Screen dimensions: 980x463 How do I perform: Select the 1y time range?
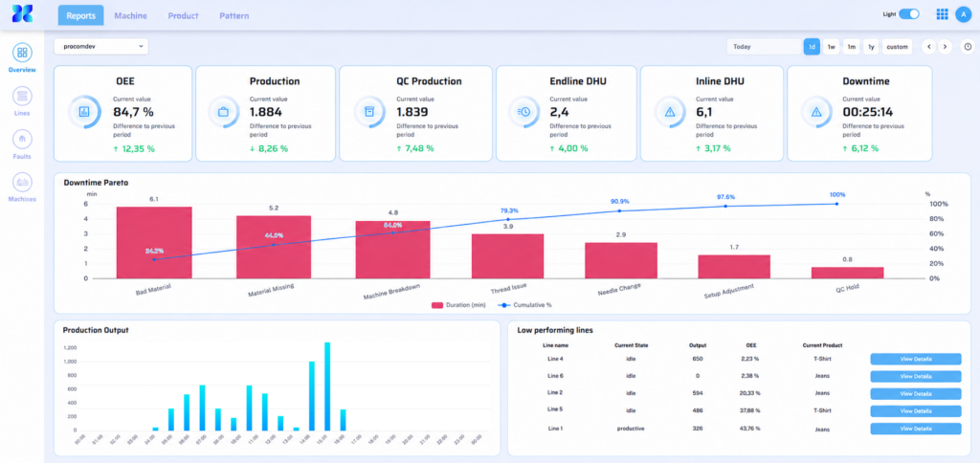click(x=871, y=47)
